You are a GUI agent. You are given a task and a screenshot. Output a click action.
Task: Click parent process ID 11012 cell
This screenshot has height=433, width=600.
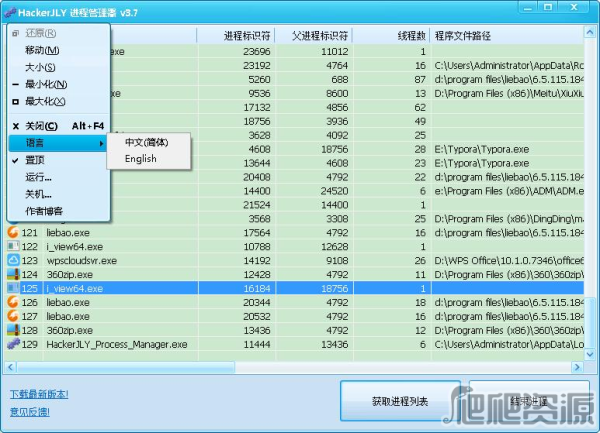pos(335,51)
